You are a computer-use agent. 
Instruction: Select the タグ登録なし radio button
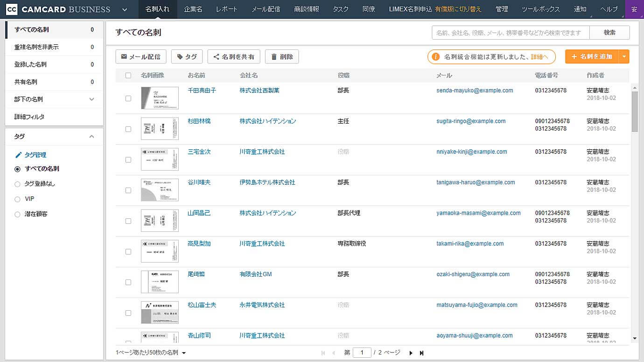tap(17, 184)
